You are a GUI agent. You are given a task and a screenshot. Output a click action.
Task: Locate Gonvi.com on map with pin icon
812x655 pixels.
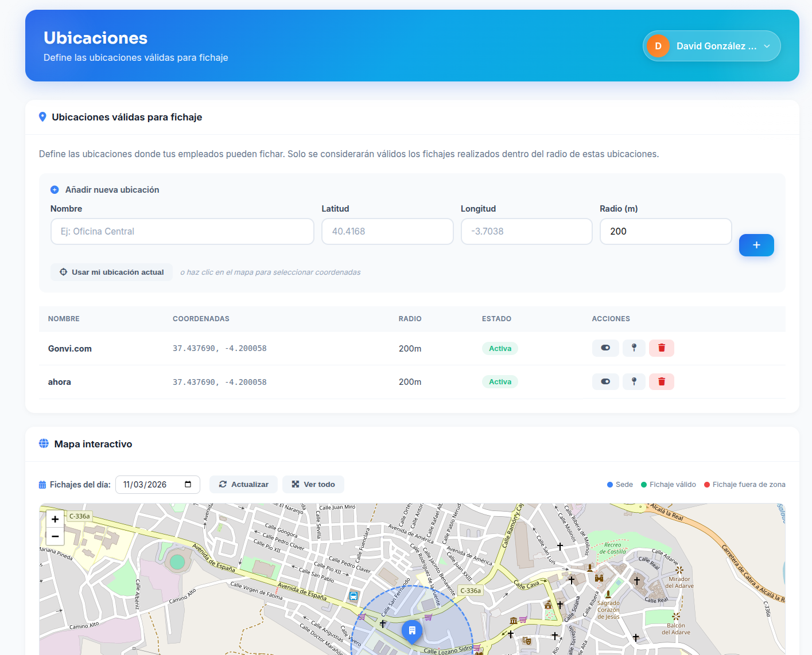point(634,348)
